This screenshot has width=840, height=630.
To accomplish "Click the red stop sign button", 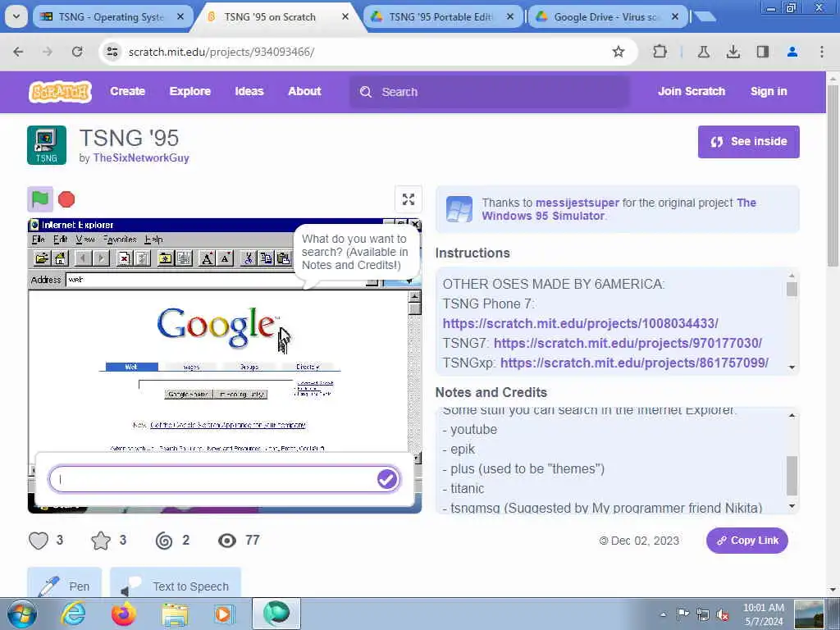I will [x=66, y=199].
